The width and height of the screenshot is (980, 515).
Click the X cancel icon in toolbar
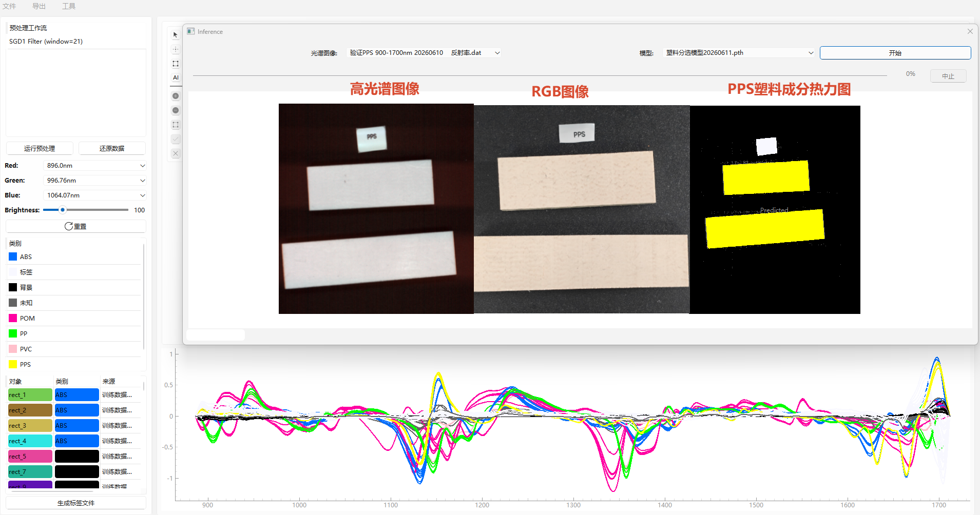[x=176, y=153]
